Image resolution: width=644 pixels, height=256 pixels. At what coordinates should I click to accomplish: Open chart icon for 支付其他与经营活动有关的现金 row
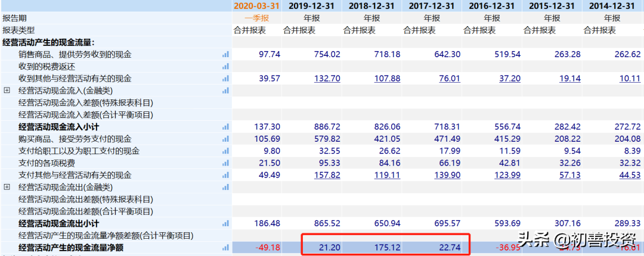pos(225,175)
